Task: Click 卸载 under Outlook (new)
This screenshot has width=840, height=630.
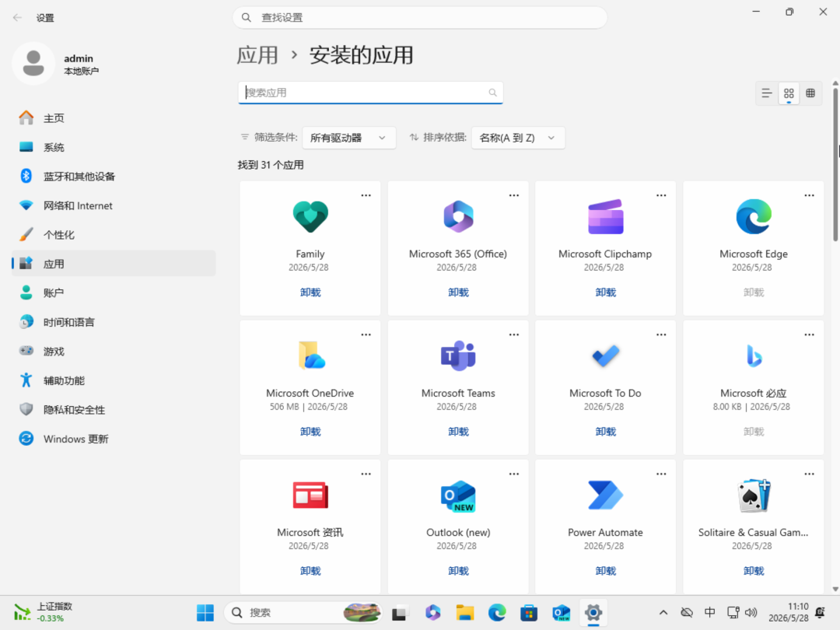Action: click(458, 571)
